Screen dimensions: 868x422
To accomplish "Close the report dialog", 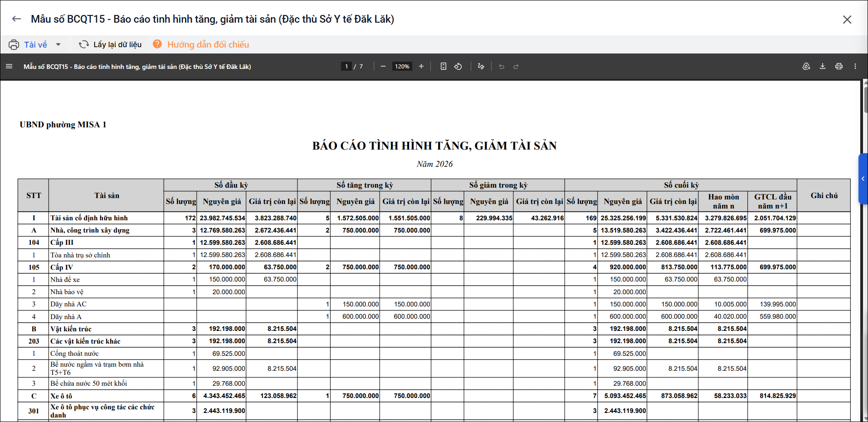I will 847,19.
